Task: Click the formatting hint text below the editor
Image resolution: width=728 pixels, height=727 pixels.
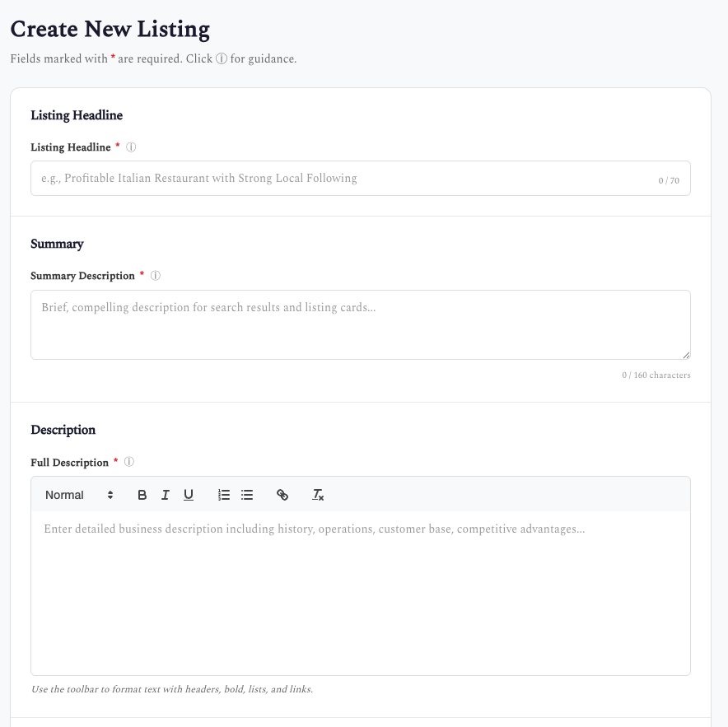Action: point(171,689)
